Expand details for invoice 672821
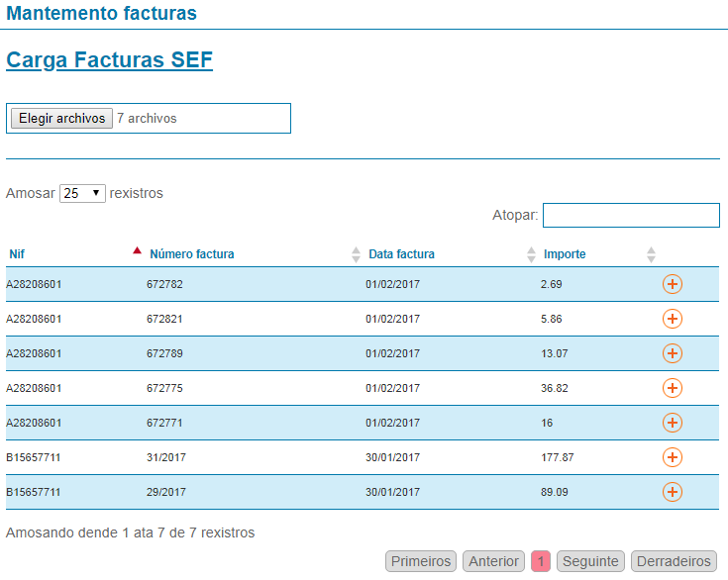 pos(672,319)
